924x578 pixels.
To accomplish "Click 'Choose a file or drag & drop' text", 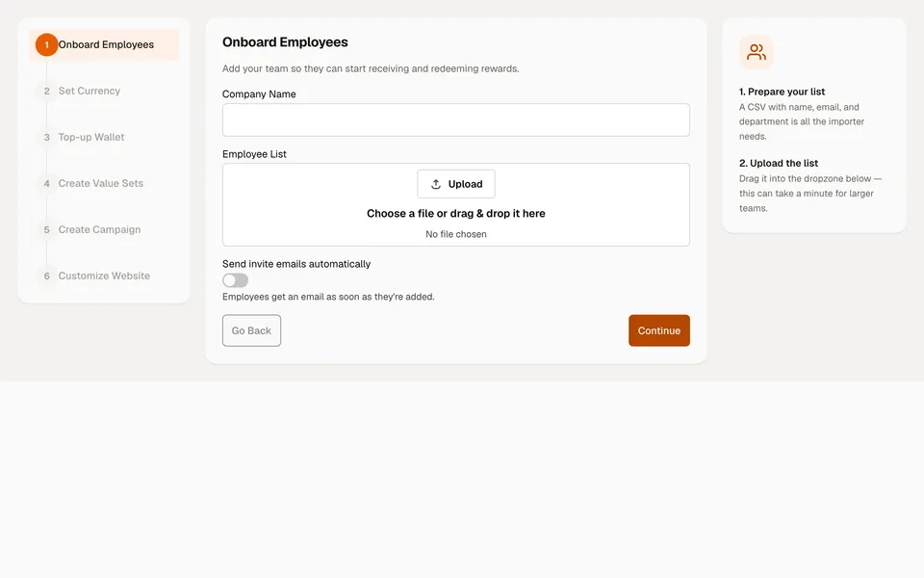I will click(456, 214).
